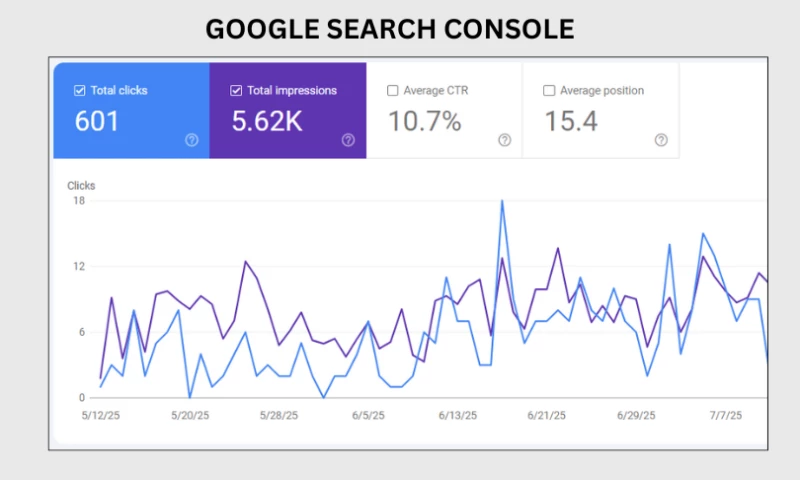The height and width of the screenshot is (480, 800).
Task: Uncheck the Total impressions checkbox
Action: pos(236,91)
